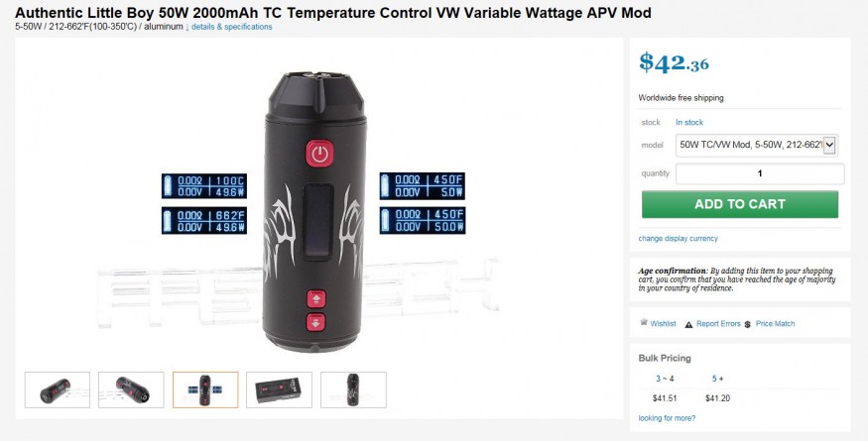Click the red power button on the mod image

pyautogui.click(x=320, y=154)
